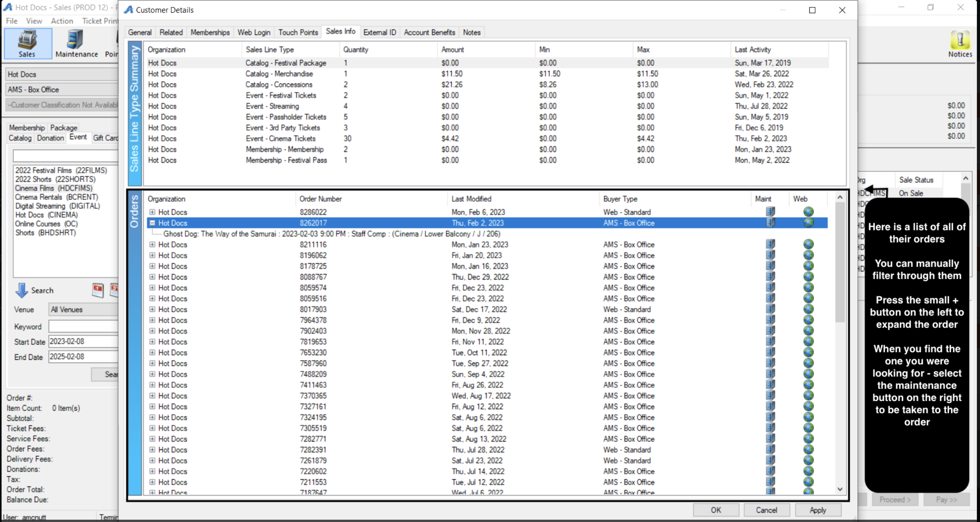
Task: Switch to the Memberships tab
Action: pyautogui.click(x=210, y=32)
